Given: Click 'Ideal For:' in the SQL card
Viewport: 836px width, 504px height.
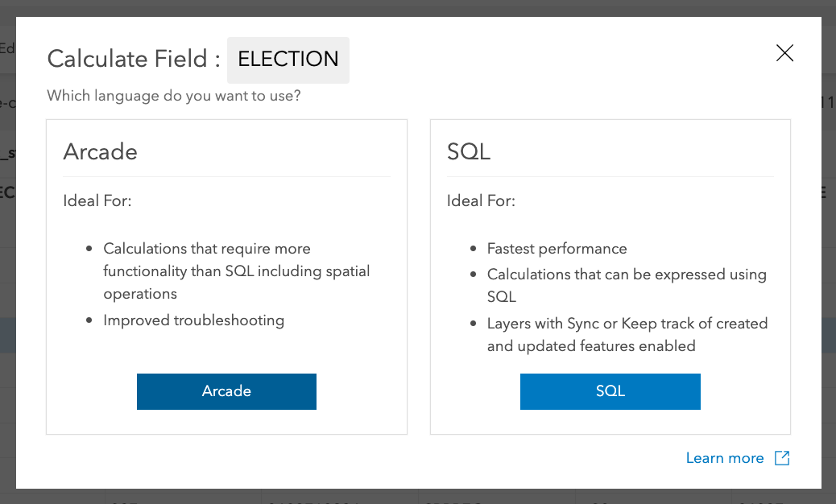Looking at the screenshot, I should tap(481, 200).
